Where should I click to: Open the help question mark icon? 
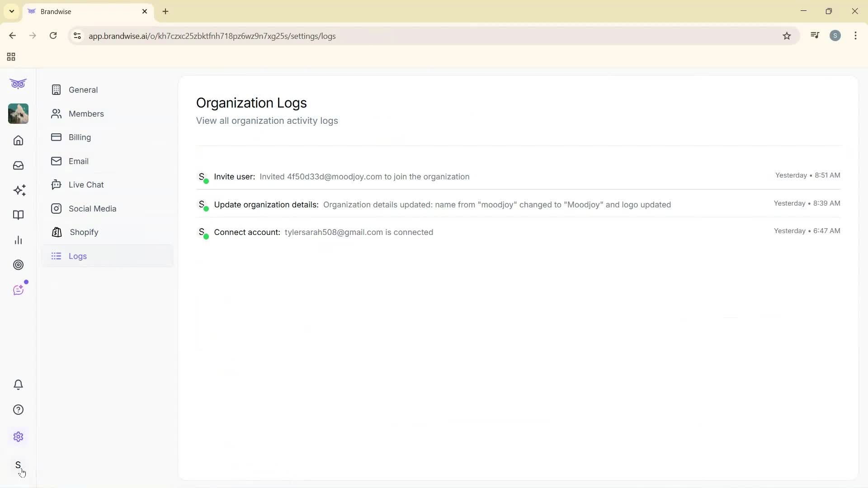18,409
